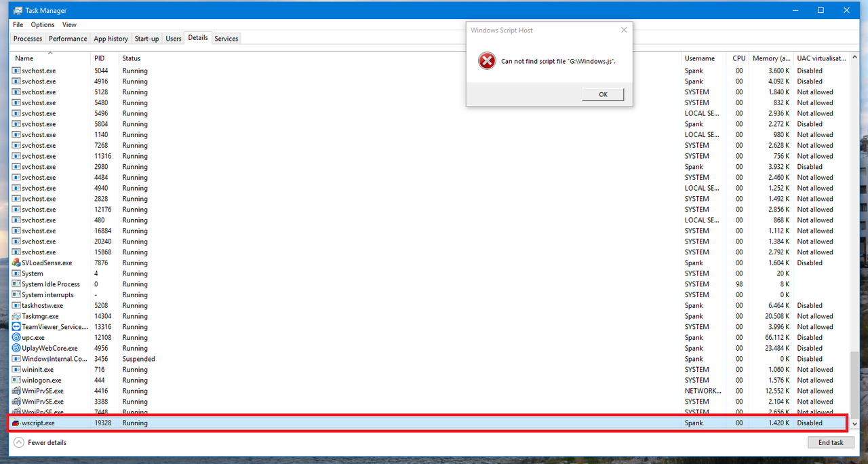The width and height of the screenshot is (868, 464).
Task: Click the SVLoadSense.exe process icon
Action: [x=16, y=263]
